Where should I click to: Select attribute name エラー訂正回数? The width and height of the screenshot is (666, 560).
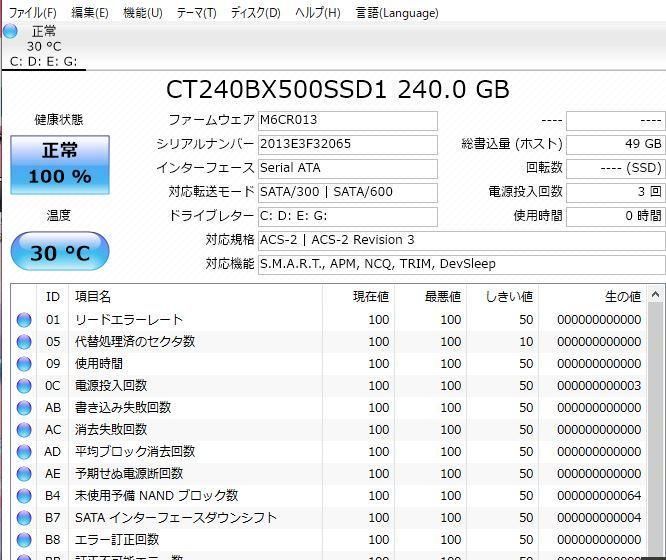pyautogui.click(x=117, y=540)
